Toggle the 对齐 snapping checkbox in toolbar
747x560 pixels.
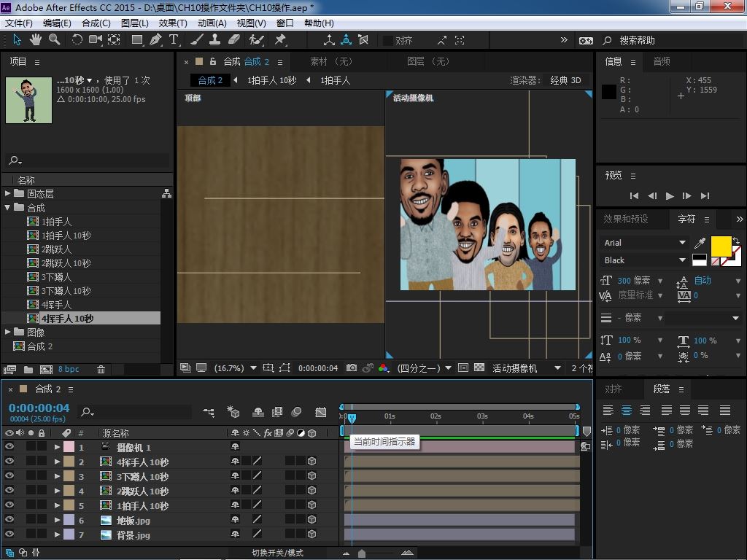[388, 41]
